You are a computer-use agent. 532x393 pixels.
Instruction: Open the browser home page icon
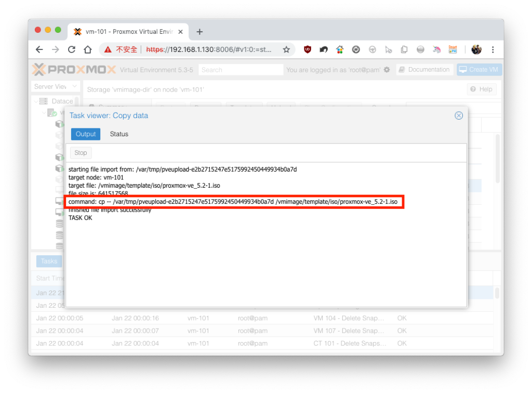[x=88, y=49]
